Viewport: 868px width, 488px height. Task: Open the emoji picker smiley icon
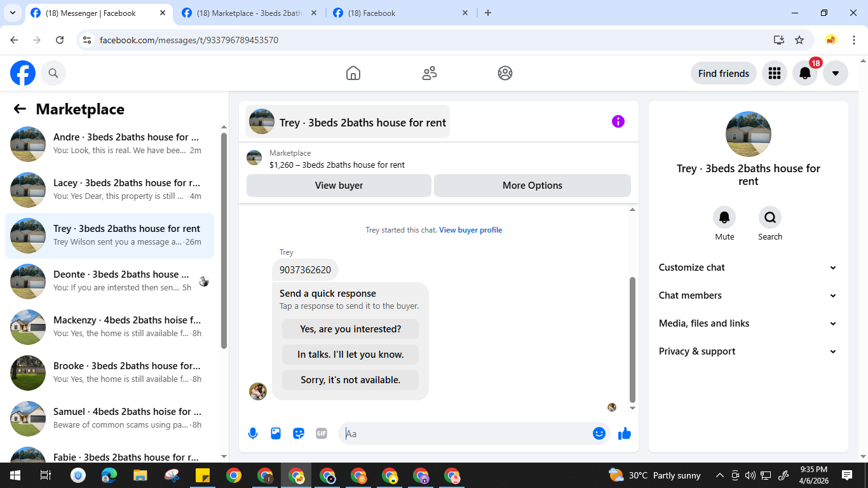(x=599, y=433)
